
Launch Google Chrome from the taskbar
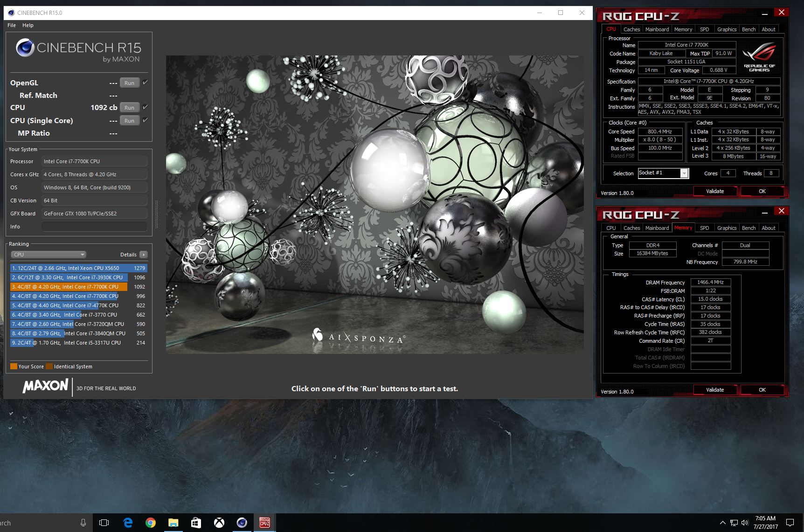(x=150, y=523)
